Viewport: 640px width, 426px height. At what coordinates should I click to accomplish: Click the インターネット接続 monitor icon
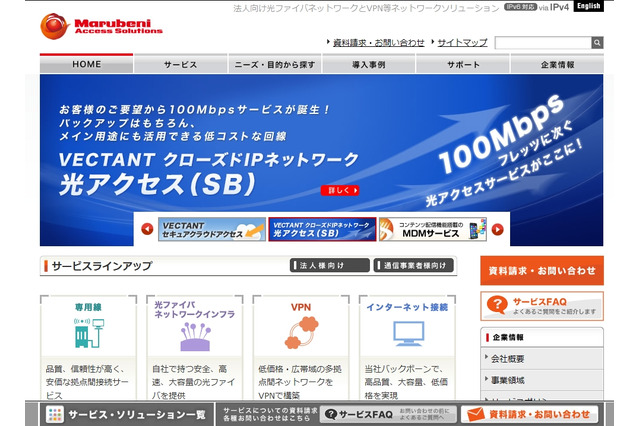[x=409, y=333]
